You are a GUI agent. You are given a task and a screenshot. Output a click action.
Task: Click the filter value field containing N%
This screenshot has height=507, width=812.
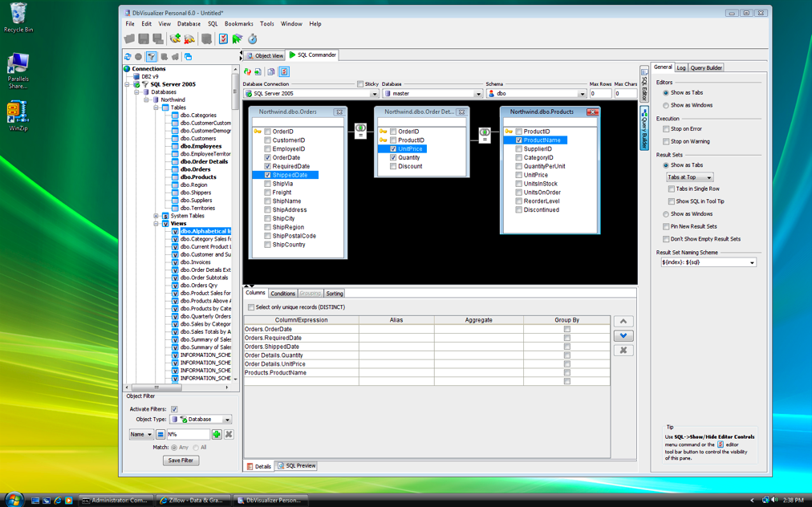[x=188, y=435]
